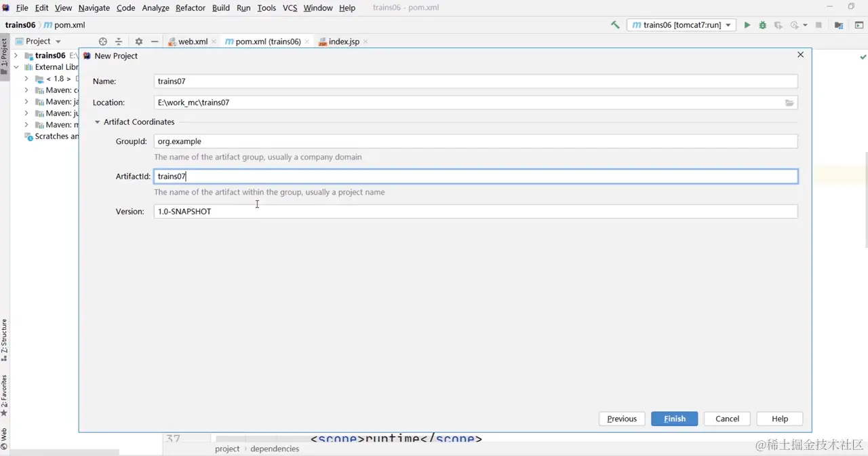Open the 1: Project tool window stripe
The height and width of the screenshot is (456, 868).
click(x=4, y=57)
